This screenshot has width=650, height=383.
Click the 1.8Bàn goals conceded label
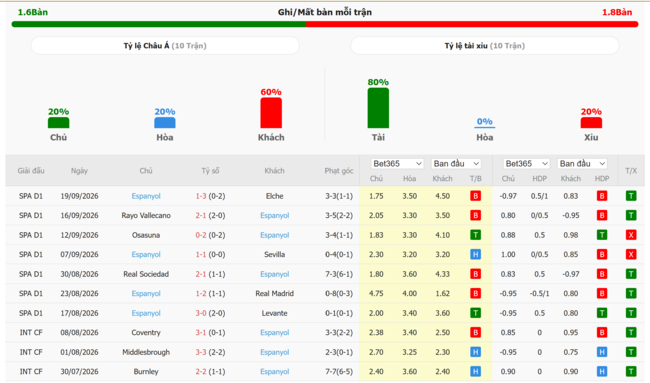coord(617,12)
